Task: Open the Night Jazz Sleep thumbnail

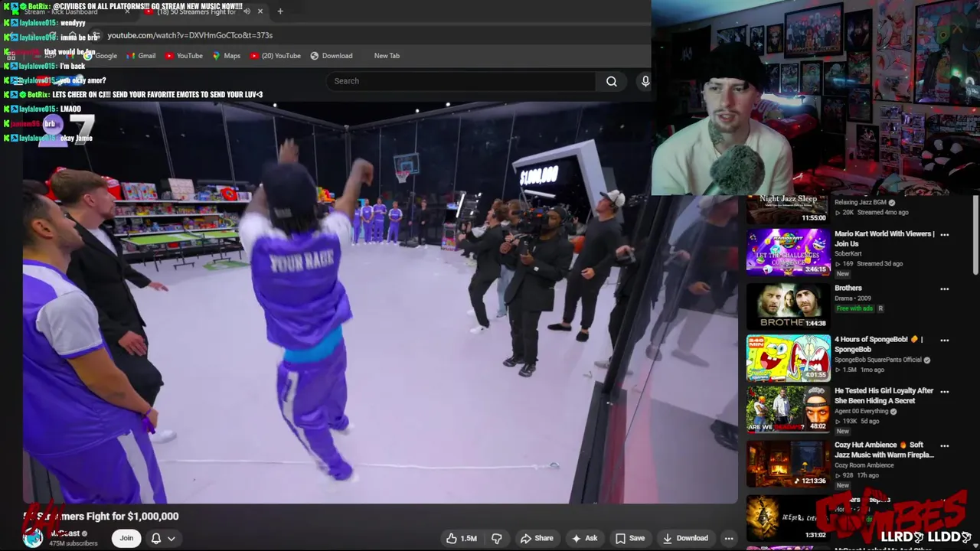Action: tap(788, 209)
